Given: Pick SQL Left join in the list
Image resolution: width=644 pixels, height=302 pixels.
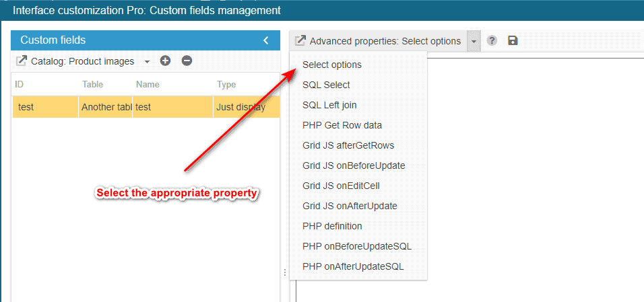Looking at the screenshot, I should (x=329, y=105).
